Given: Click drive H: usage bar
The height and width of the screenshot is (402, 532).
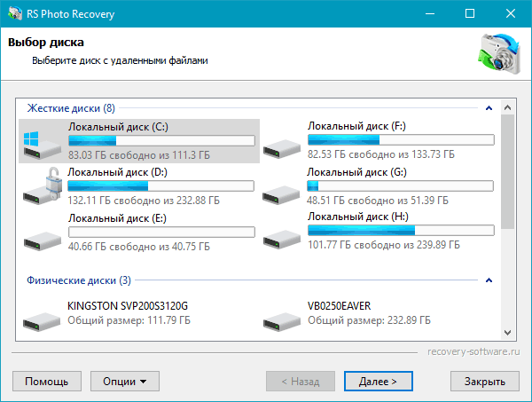Looking at the screenshot, I should pos(401,230).
